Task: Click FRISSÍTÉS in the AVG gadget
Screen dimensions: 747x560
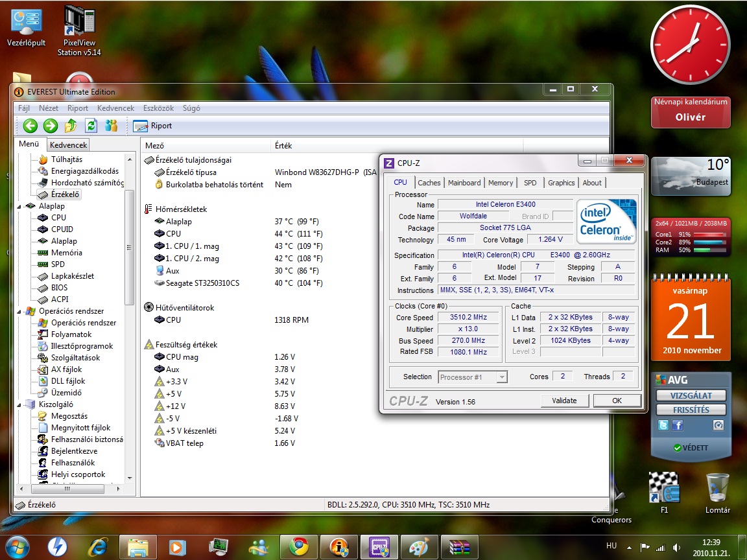Action: [x=691, y=410]
